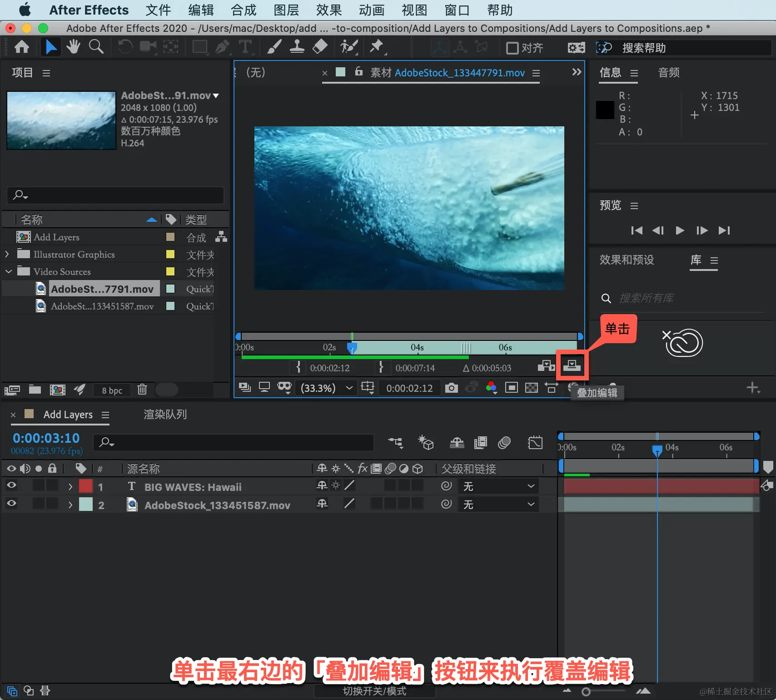
Task: Click the timeline current time 0:00:03:10
Action: [x=46, y=438]
